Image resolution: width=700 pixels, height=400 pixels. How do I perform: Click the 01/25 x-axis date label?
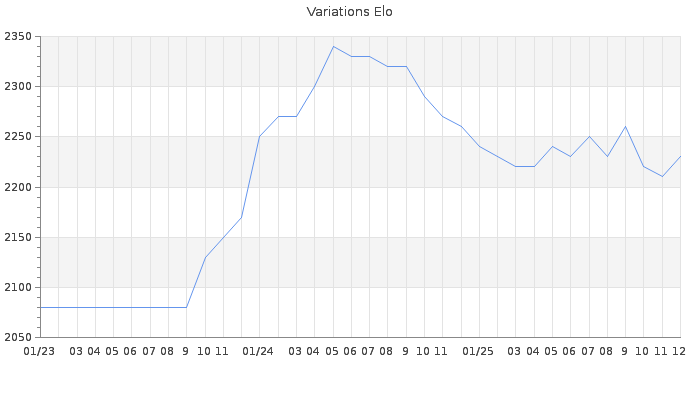(479, 351)
